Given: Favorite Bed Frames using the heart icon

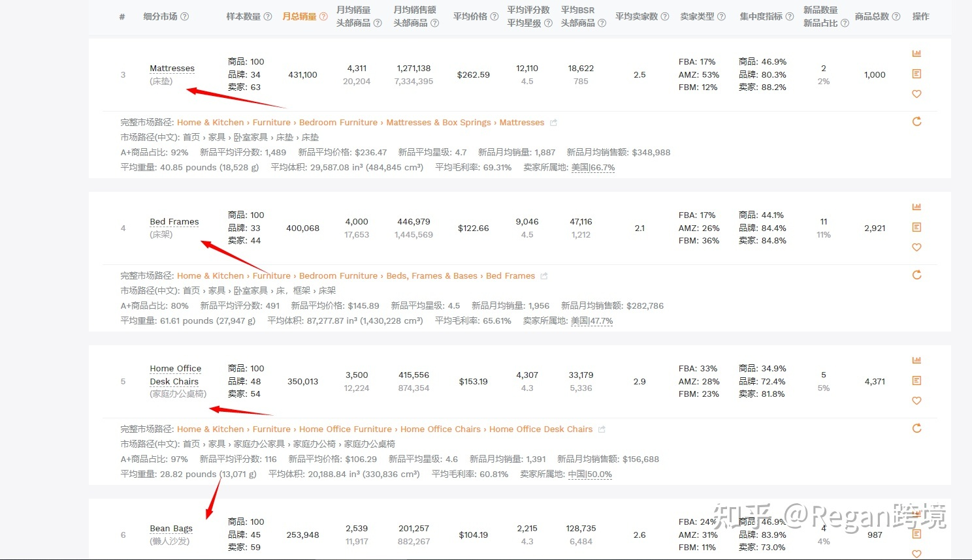Looking at the screenshot, I should 916,247.
